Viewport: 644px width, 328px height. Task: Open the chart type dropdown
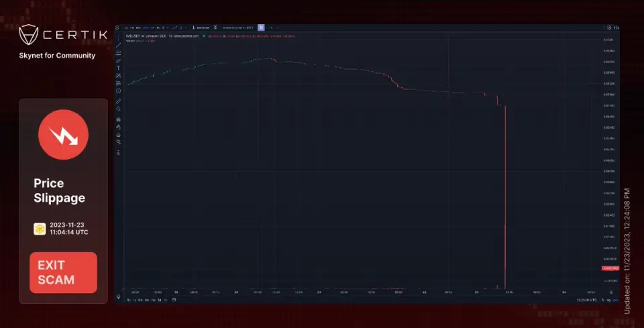pyautogui.click(x=174, y=28)
